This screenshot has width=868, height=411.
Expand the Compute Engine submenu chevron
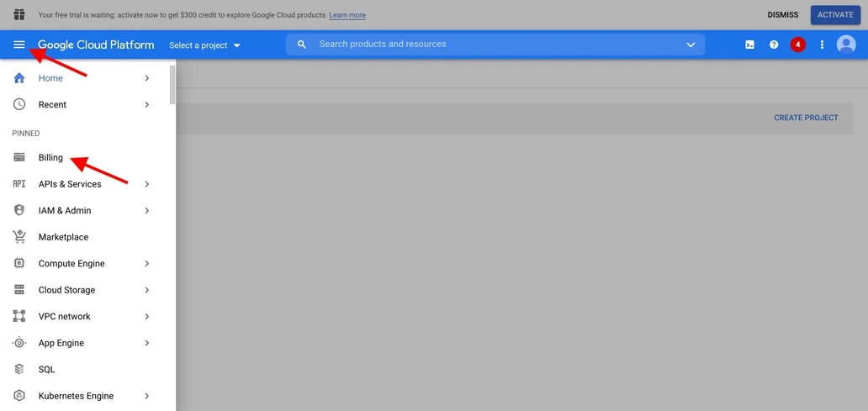[x=146, y=263]
